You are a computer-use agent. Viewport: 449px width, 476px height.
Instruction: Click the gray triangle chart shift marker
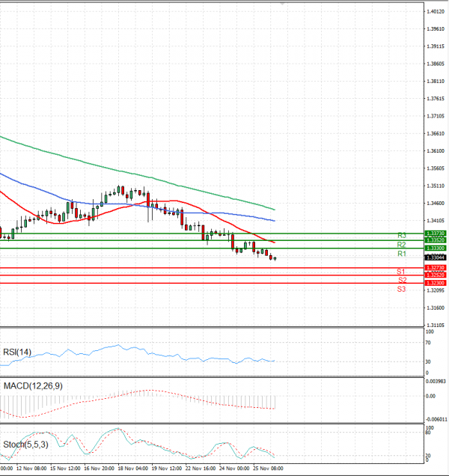click(x=281, y=4)
